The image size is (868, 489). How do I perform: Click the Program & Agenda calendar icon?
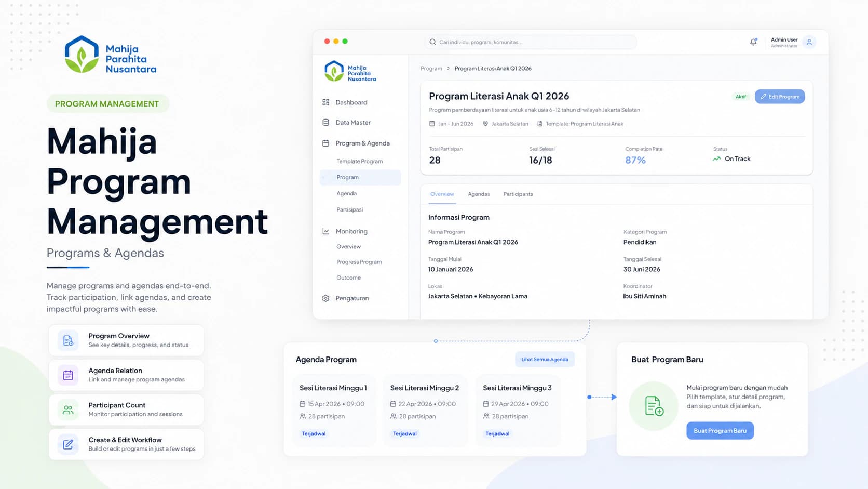point(325,143)
